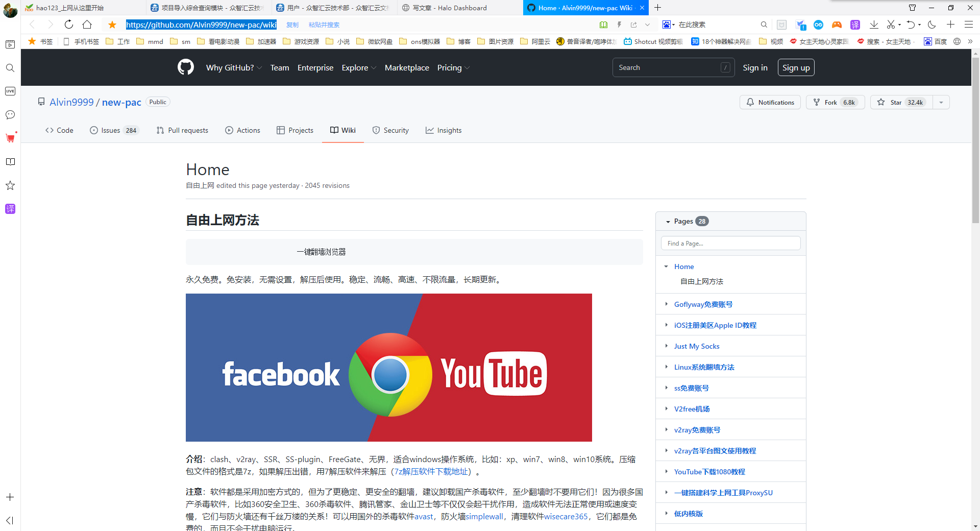Viewport: 980px width, 531px height.
Task: Open the 工作 bookmark folder
Action: tap(118, 41)
